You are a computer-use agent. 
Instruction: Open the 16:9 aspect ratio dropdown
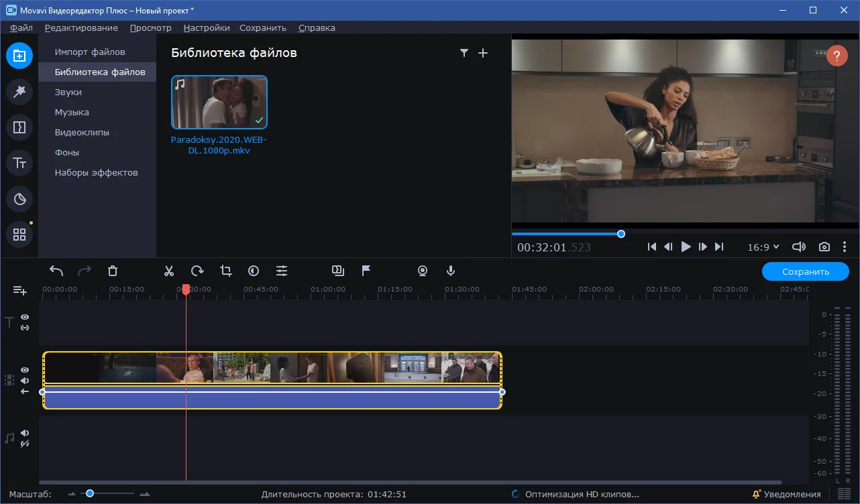click(763, 247)
